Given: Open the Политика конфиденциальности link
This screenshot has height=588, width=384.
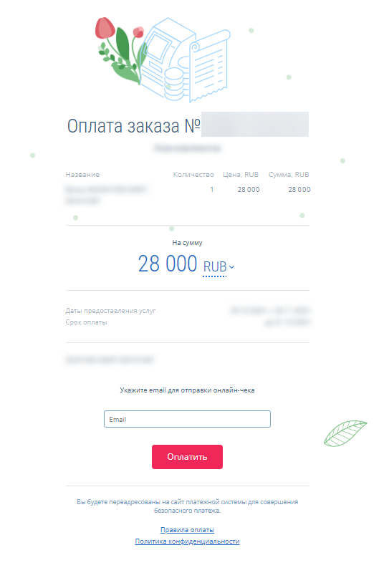Looking at the screenshot, I should (x=187, y=541).
